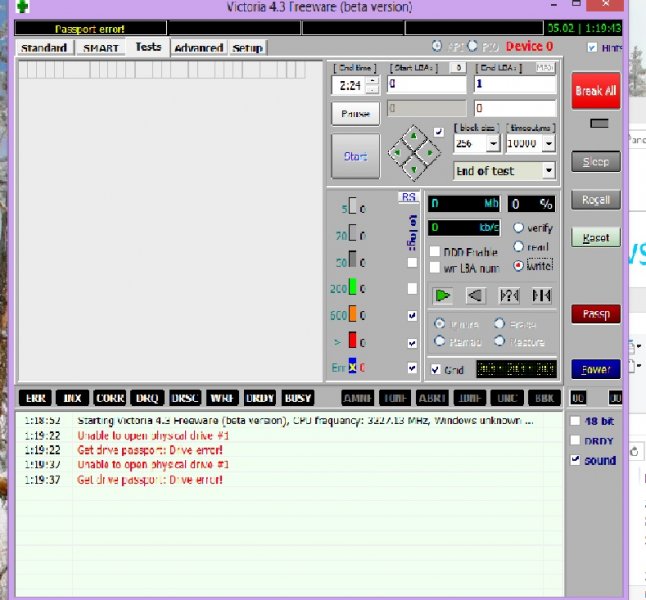Select the API radio button
The height and width of the screenshot is (600, 646).
(x=437, y=46)
